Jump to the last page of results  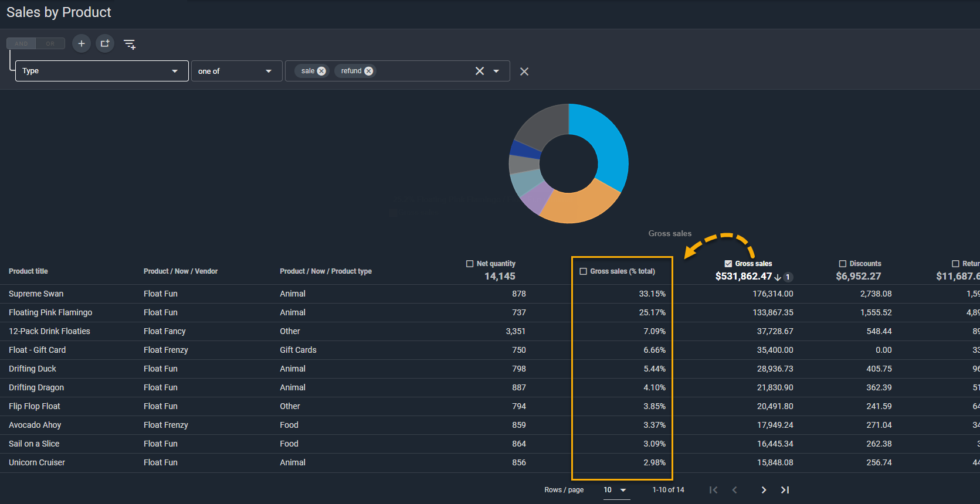coord(785,490)
